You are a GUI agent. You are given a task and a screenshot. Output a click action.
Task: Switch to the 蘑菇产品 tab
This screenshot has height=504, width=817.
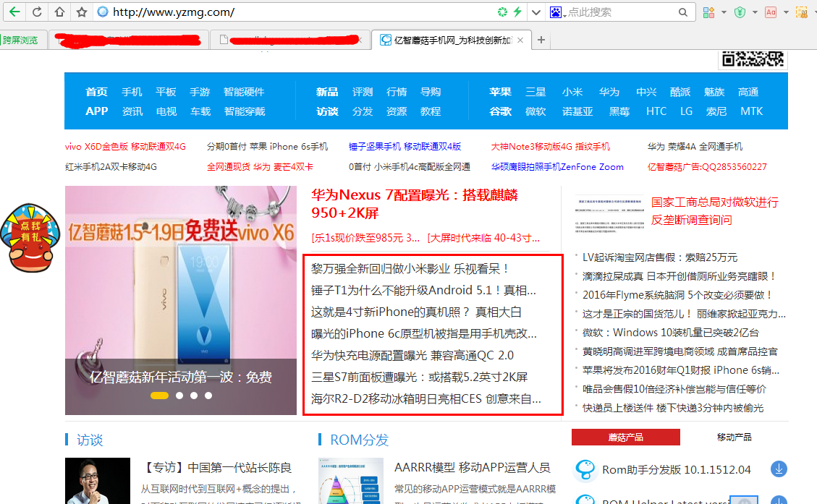tap(626, 437)
